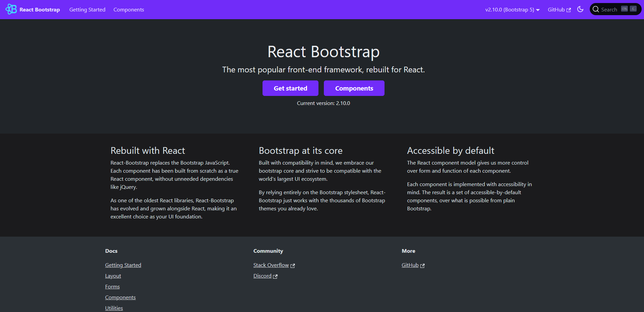Click the 'More' footer column title
The height and width of the screenshot is (312, 644).
click(x=408, y=251)
